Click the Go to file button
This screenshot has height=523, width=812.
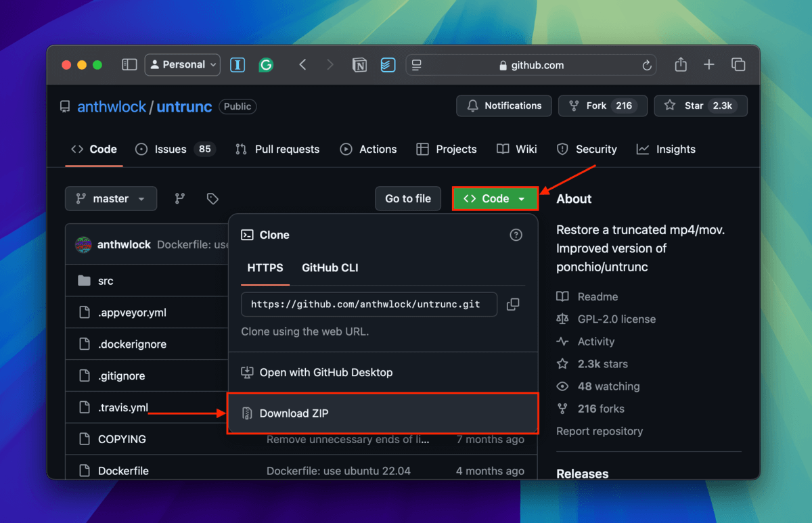(408, 198)
